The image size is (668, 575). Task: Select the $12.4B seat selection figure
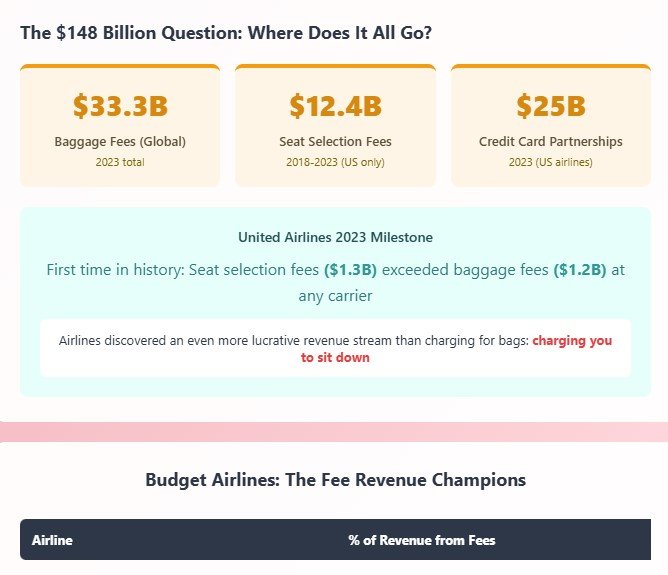coord(335,106)
